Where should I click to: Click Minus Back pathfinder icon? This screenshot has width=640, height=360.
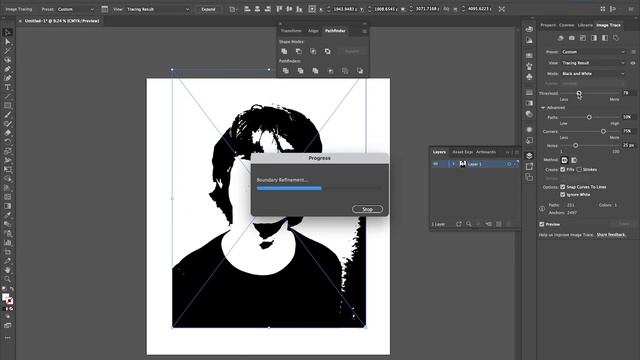360,71
